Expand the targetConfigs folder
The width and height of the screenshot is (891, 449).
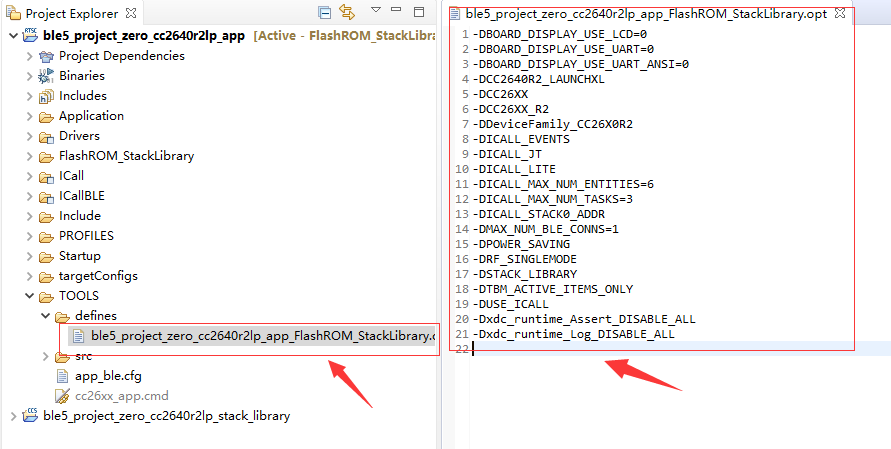point(30,276)
